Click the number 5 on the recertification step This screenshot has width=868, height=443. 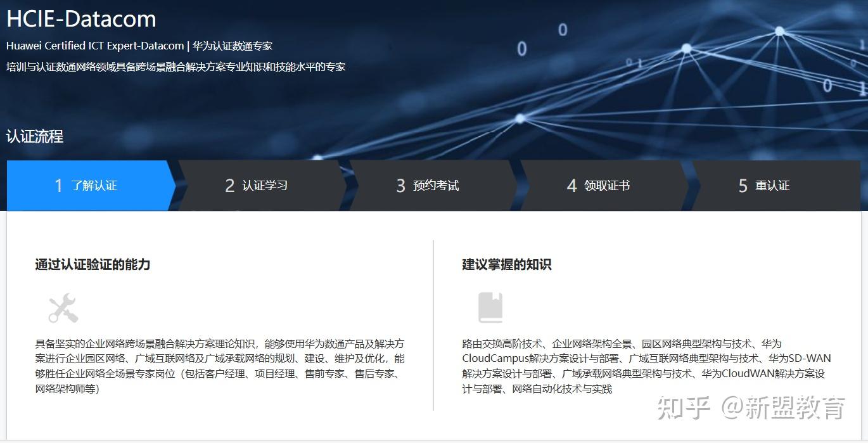[x=744, y=185]
